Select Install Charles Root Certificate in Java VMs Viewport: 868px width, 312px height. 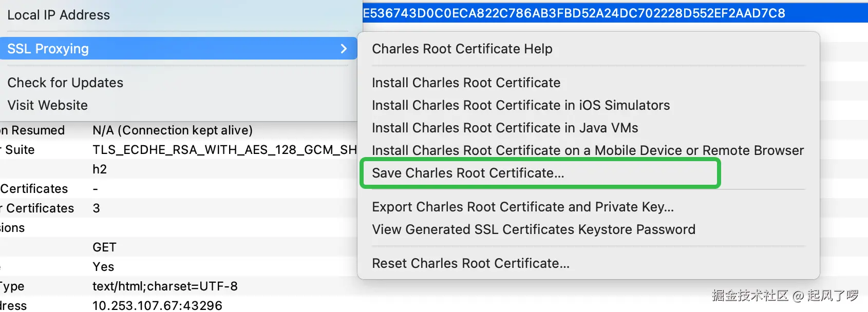click(x=505, y=128)
